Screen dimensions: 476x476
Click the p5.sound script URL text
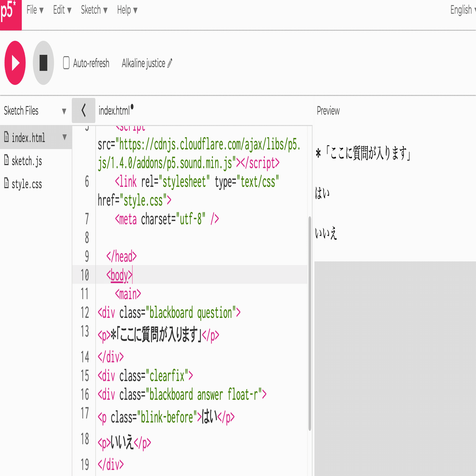(200, 154)
